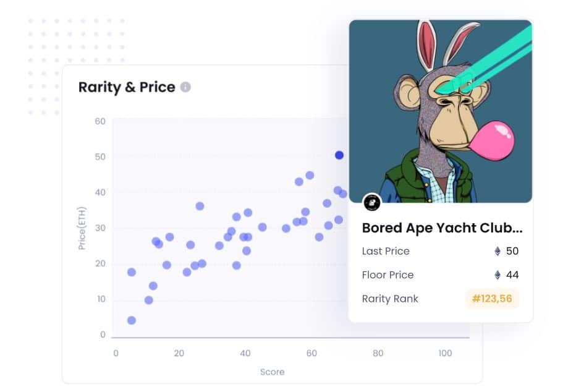Click the Bored Ape Yacht Club title

(x=442, y=228)
